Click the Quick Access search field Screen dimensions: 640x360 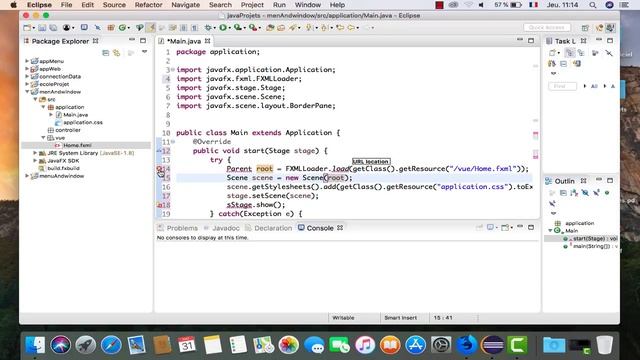[x=547, y=27]
